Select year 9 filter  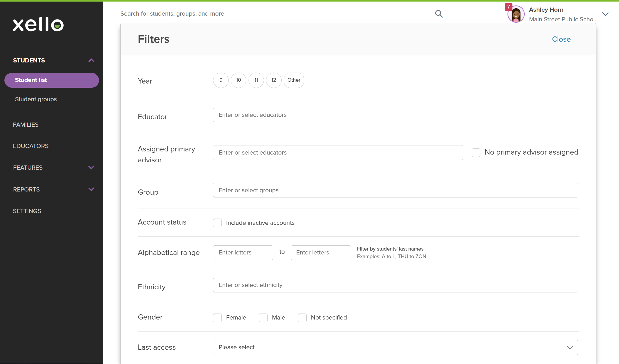click(x=221, y=80)
